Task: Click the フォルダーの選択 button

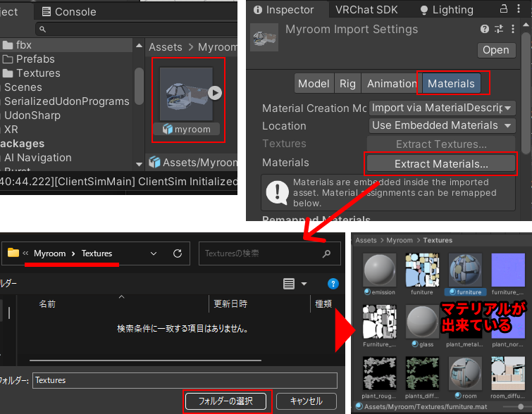Action: [226, 401]
